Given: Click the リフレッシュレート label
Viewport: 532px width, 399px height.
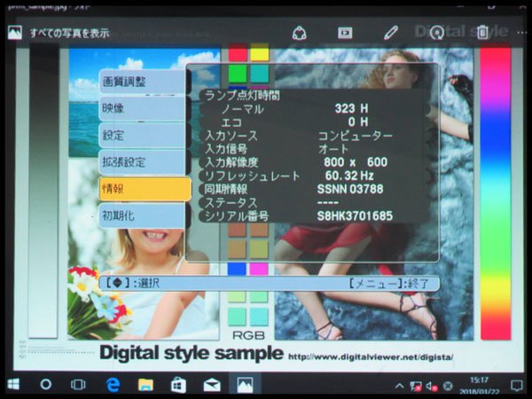Looking at the screenshot, I should (x=253, y=176).
